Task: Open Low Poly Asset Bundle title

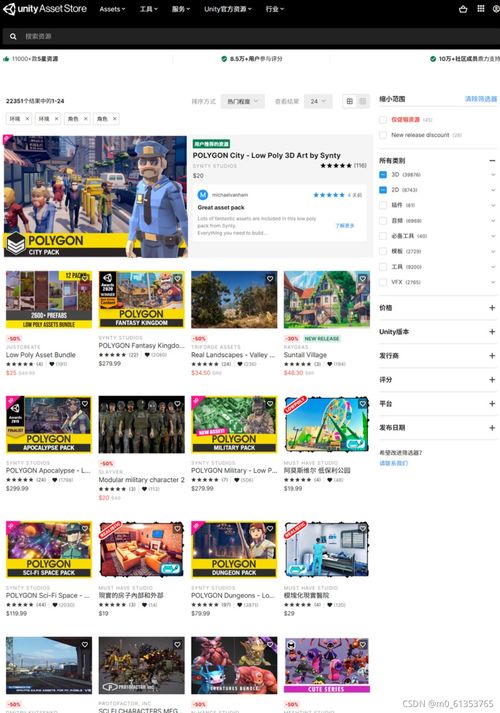Action: (41, 355)
